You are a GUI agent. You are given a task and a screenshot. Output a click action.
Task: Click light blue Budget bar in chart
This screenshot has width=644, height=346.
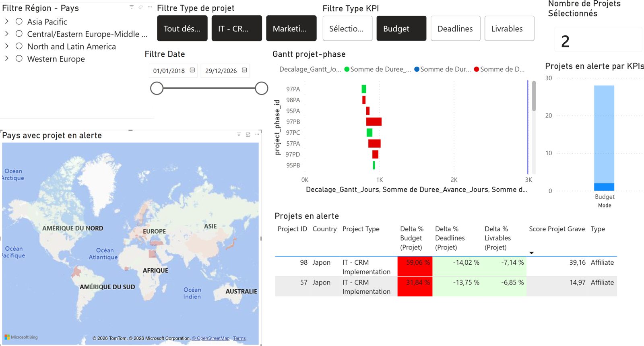point(604,134)
